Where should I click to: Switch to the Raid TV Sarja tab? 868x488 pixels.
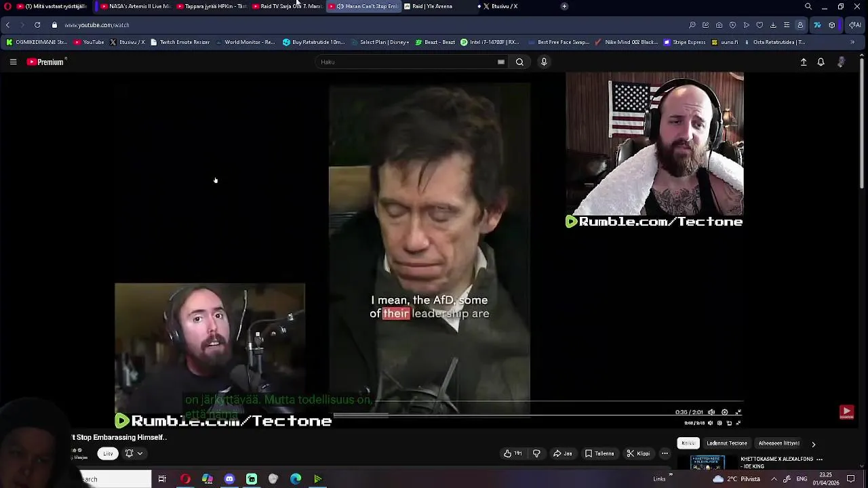(286, 6)
